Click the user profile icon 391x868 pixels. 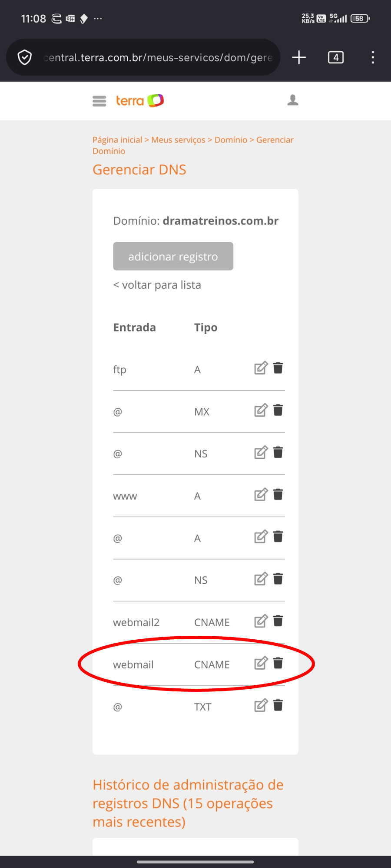point(293,100)
